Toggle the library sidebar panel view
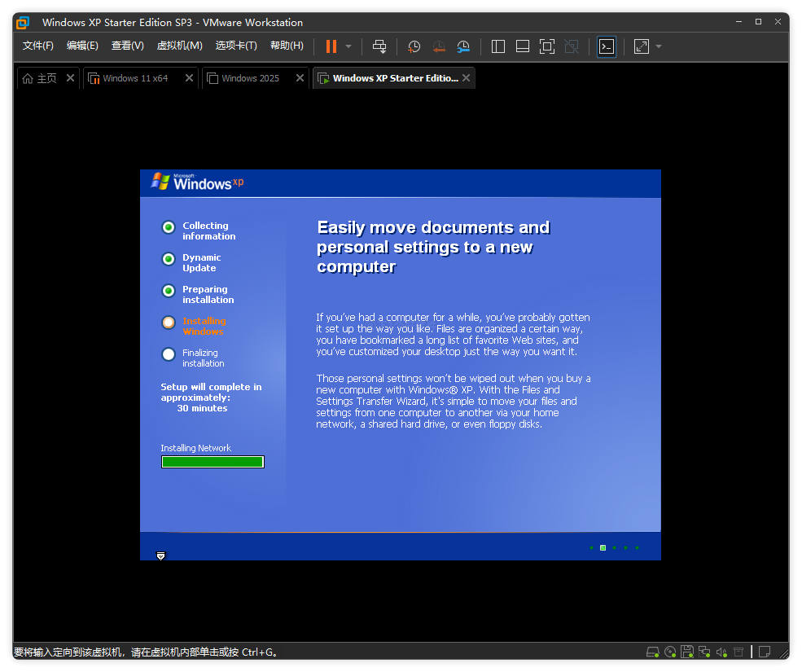This screenshot has height=672, width=802. [x=499, y=46]
